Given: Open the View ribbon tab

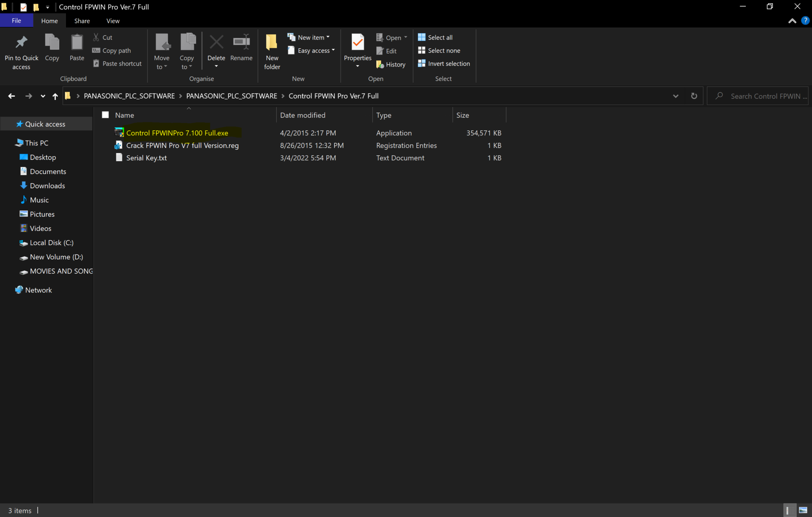Looking at the screenshot, I should point(113,21).
